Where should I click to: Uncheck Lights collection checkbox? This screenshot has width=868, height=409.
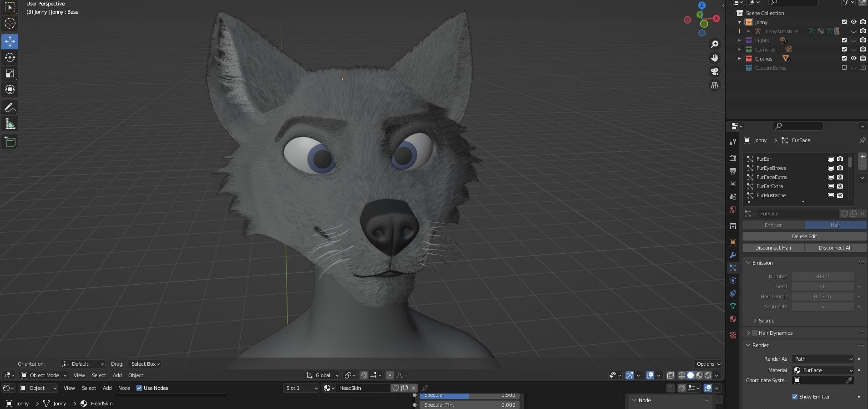(844, 40)
